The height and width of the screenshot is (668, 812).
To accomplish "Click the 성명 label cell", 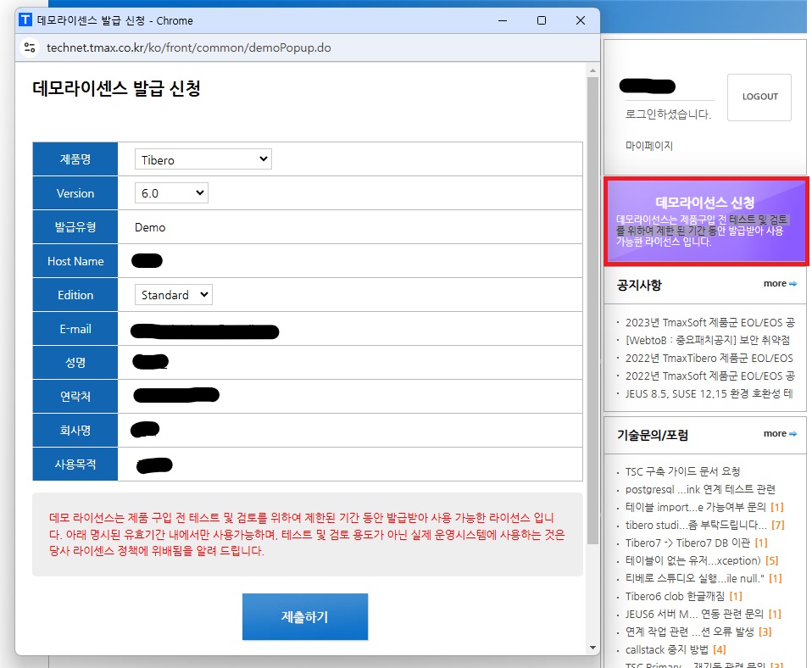I will click(75, 363).
